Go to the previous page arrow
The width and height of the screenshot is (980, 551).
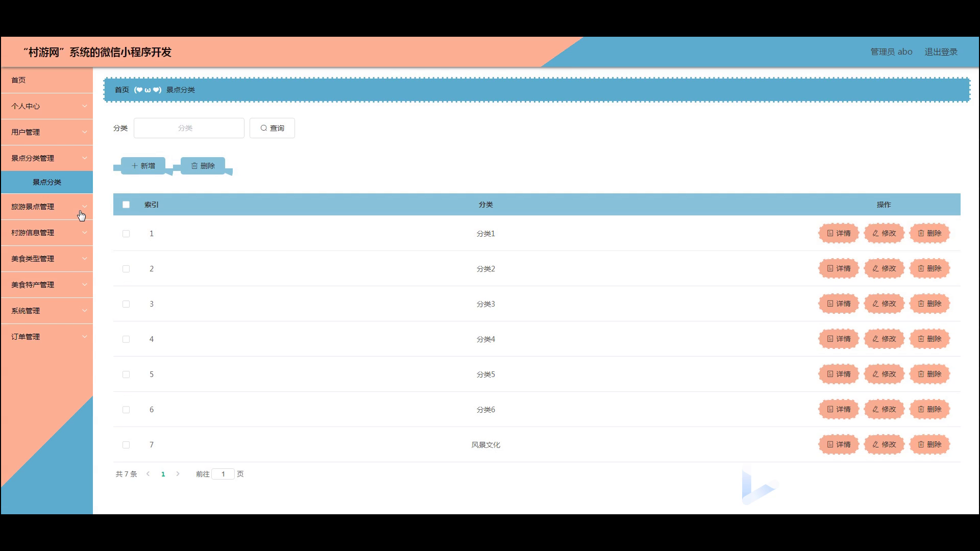pos(148,474)
